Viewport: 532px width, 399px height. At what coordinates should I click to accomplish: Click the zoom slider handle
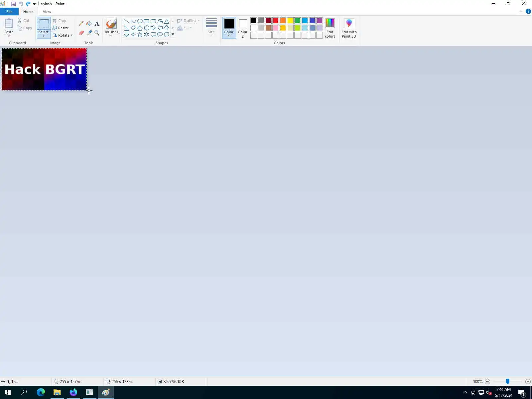(x=508, y=381)
